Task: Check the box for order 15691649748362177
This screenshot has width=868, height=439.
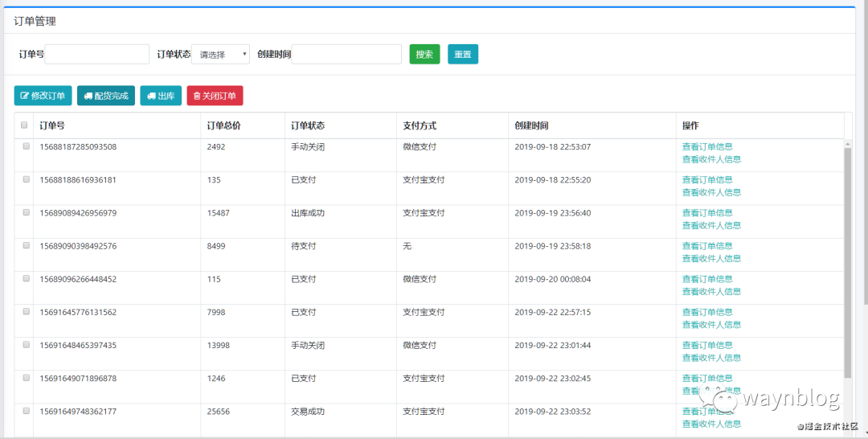Action: pyautogui.click(x=26, y=411)
